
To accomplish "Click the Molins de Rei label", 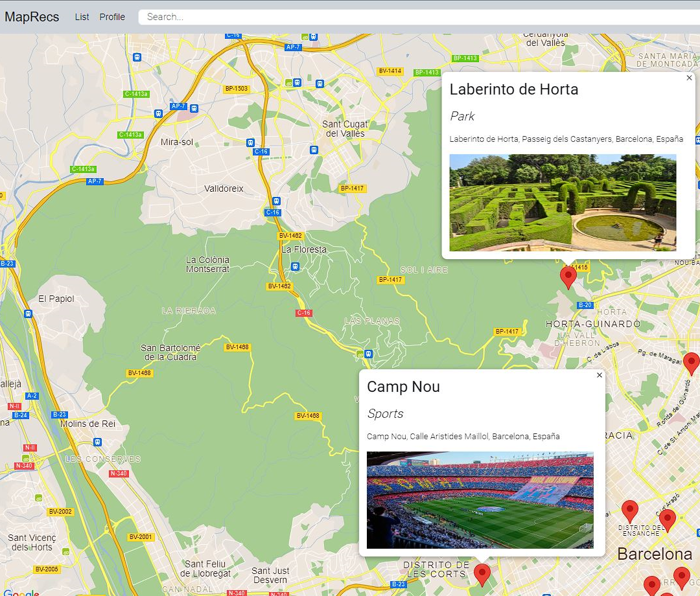I will point(87,424).
